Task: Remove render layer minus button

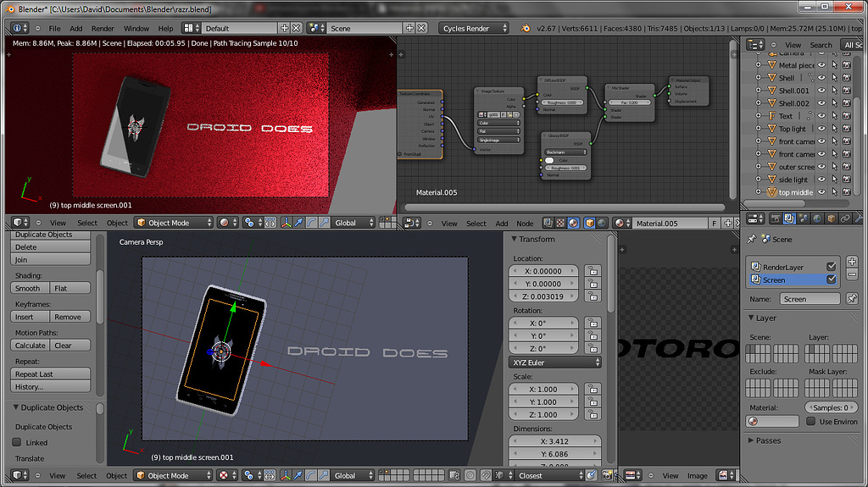Action: [x=852, y=274]
